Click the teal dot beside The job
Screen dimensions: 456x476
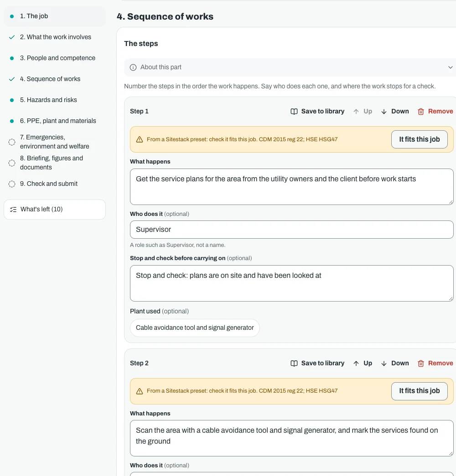pos(12,16)
